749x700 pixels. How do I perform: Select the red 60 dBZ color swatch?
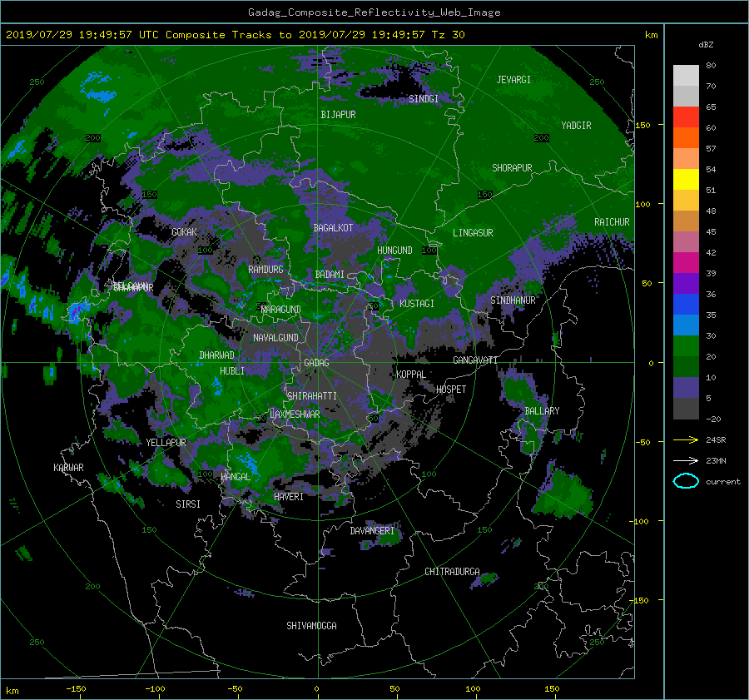point(686,117)
